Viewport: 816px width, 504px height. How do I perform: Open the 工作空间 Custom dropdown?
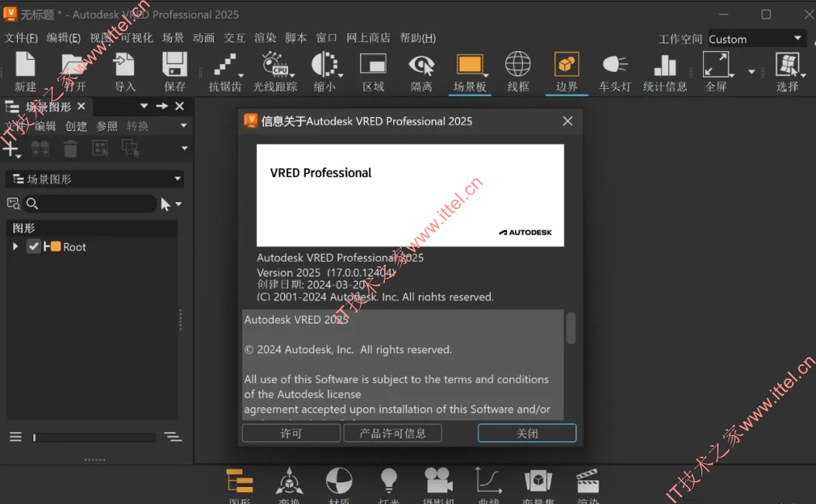[756, 39]
